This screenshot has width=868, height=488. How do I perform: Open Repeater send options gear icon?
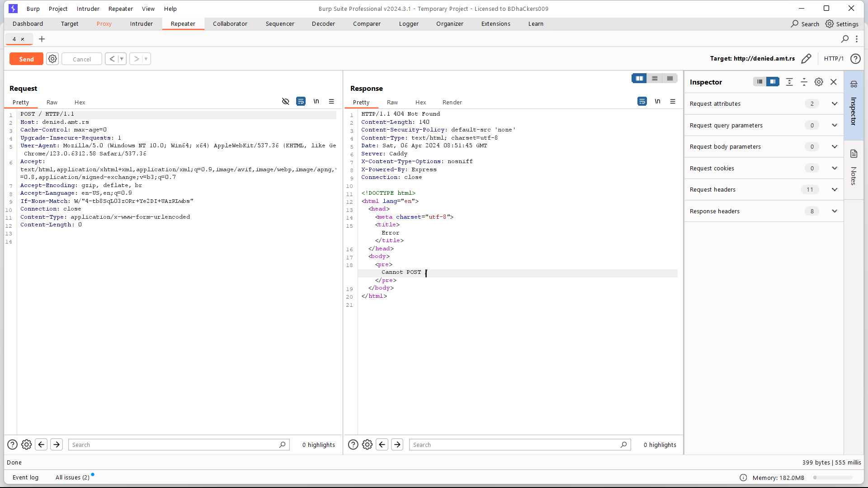click(52, 59)
